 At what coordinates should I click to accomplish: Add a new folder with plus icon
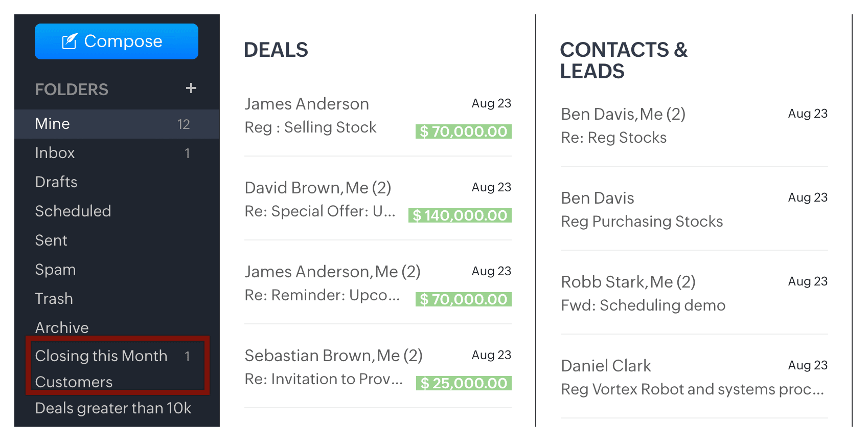point(191,89)
